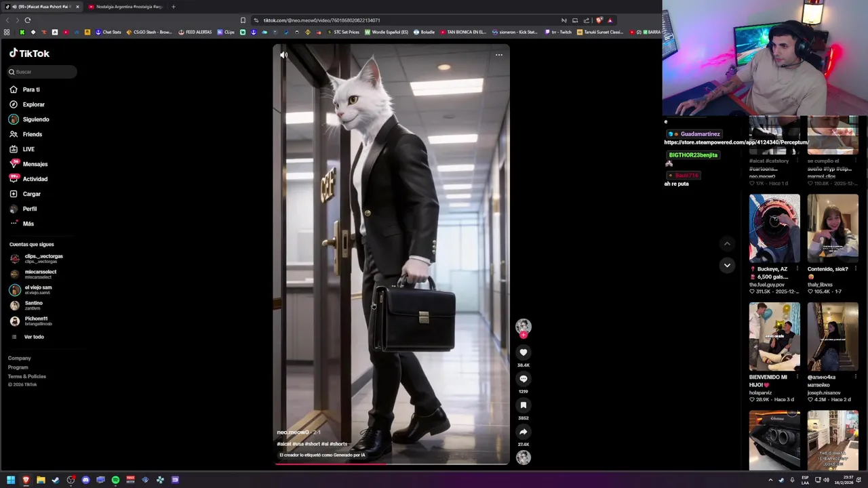The height and width of the screenshot is (488, 868).
Task: Bookmark this page in the address bar
Action: (x=243, y=20)
